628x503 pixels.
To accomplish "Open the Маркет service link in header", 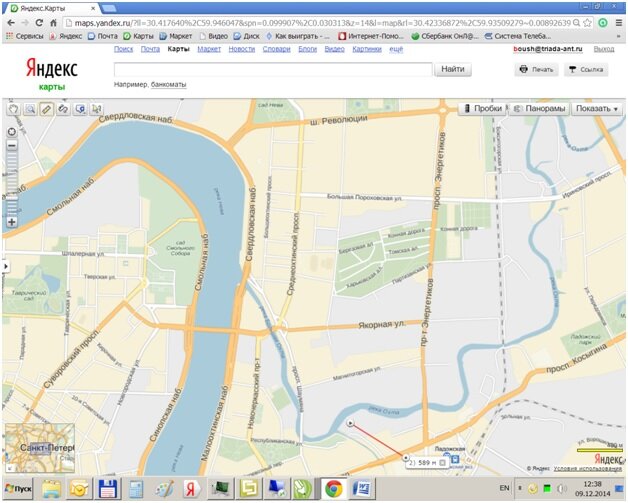I will click(x=209, y=49).
